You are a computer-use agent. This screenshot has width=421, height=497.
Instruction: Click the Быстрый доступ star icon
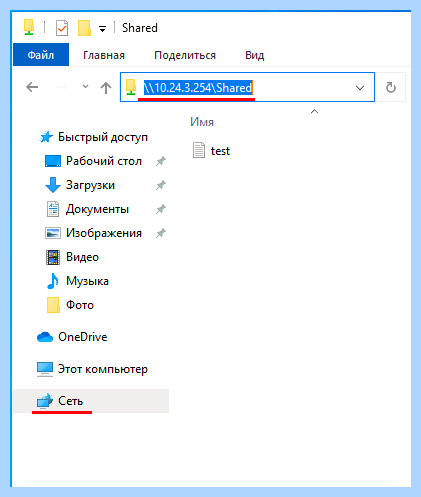click(x=46, y=137)
